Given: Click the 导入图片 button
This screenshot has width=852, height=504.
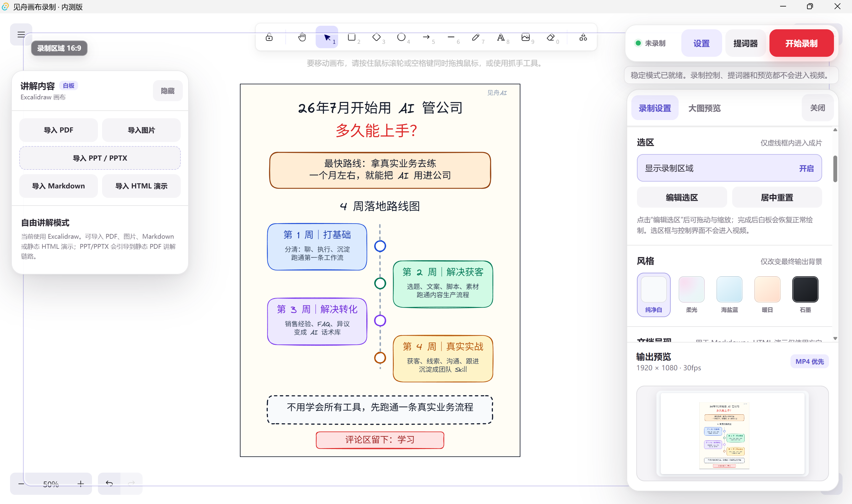Looking at the screenshot, I should click(x=141, y=130).
